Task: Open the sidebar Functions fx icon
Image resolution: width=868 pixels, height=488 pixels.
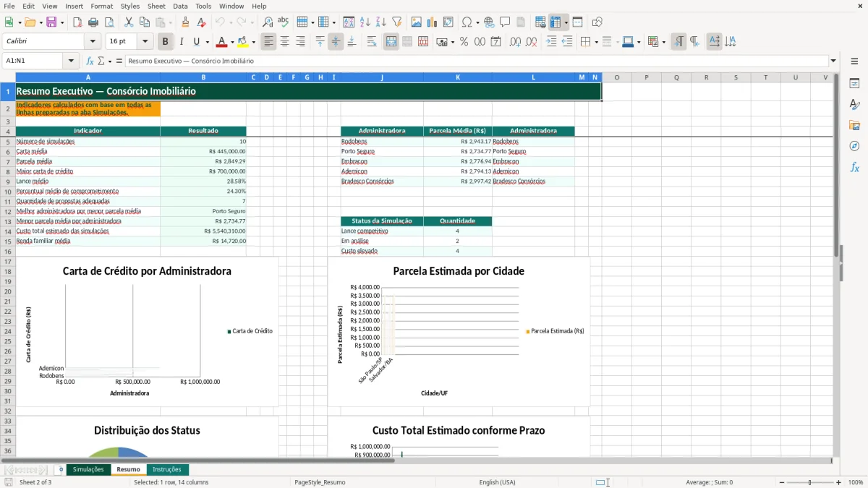Action: point(855,168)
